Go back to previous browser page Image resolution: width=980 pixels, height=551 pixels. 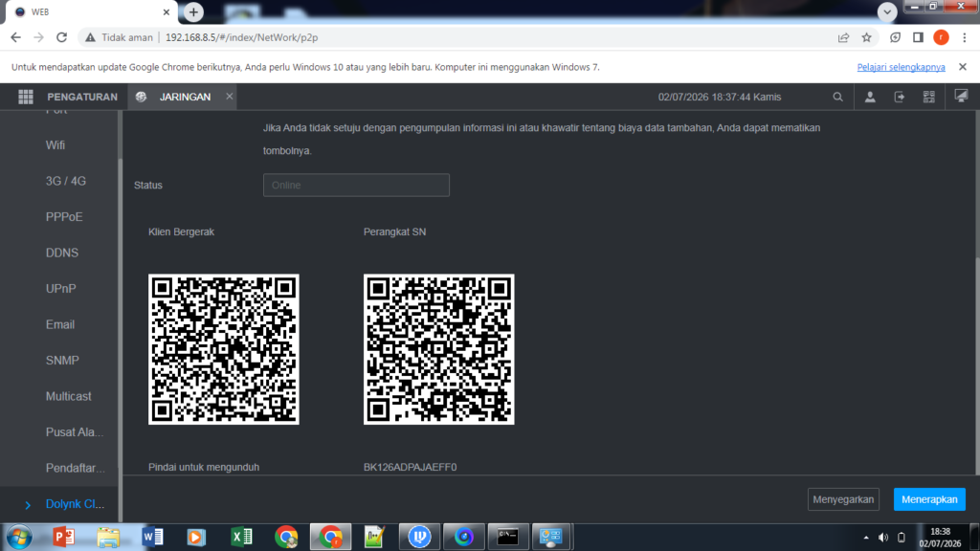[x=15, y=37]
